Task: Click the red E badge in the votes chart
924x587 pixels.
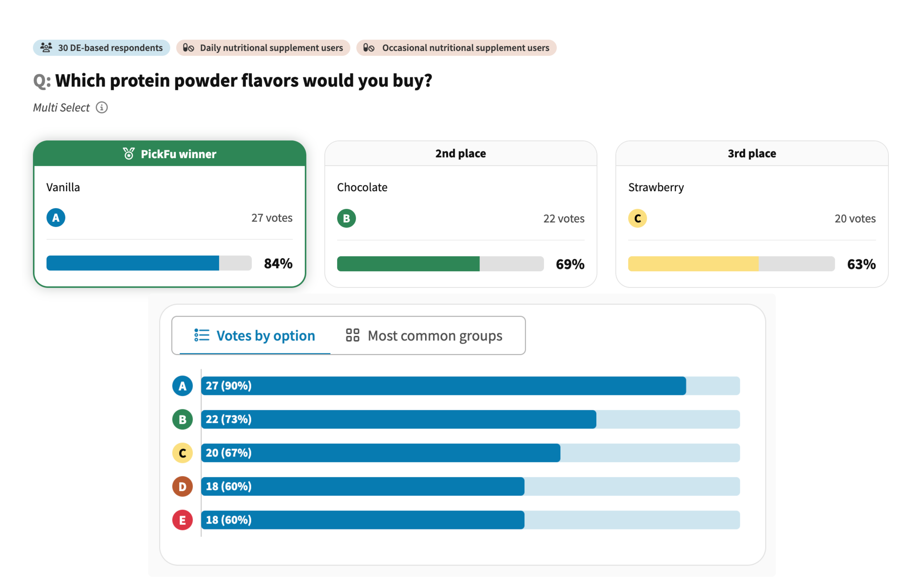Action: tap(182, 520)
